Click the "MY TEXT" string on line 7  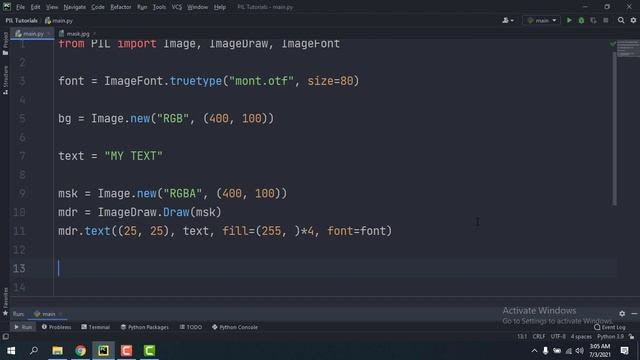133,156
